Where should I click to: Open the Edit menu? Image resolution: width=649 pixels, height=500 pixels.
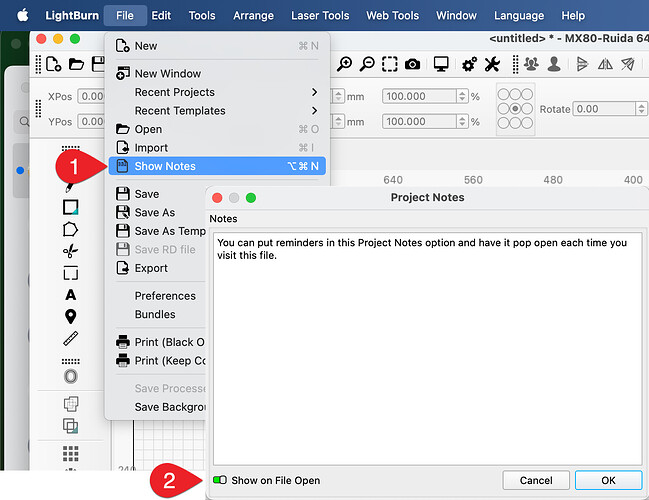pyautogui.click(x=161, y=15)
